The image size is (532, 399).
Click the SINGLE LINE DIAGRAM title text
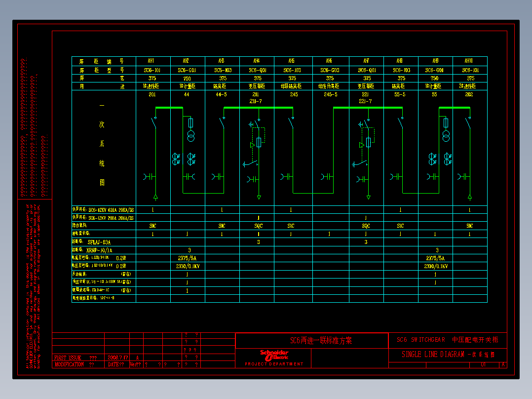tap(433, 355)
